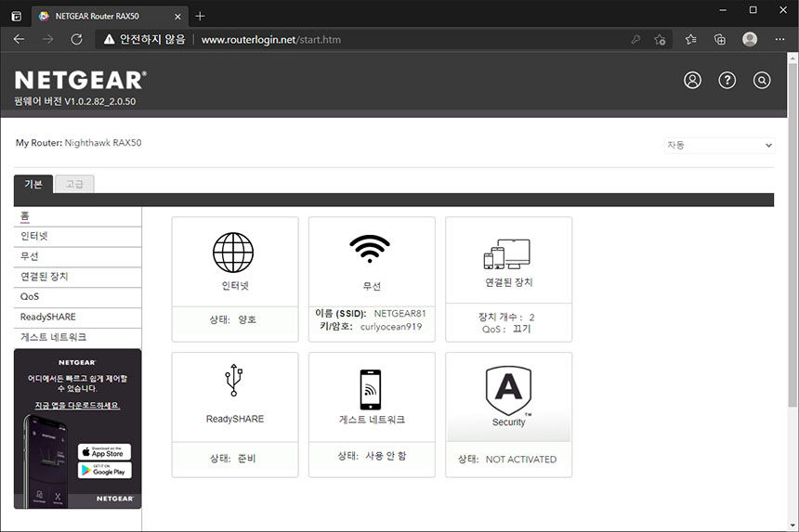The height and width of the screenshot is (532, 799).
Task: Click the not secure warning icon
Action: (x=109, y=39)
